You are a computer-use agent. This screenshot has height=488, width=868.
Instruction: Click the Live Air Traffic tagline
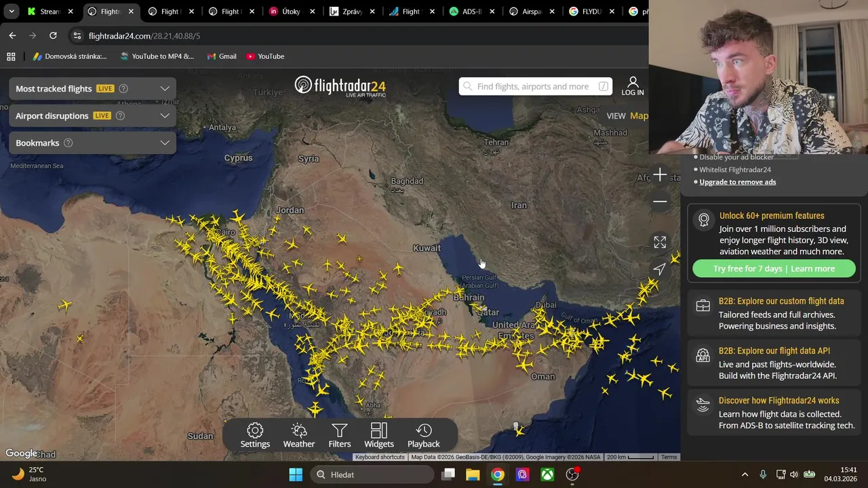366,95
